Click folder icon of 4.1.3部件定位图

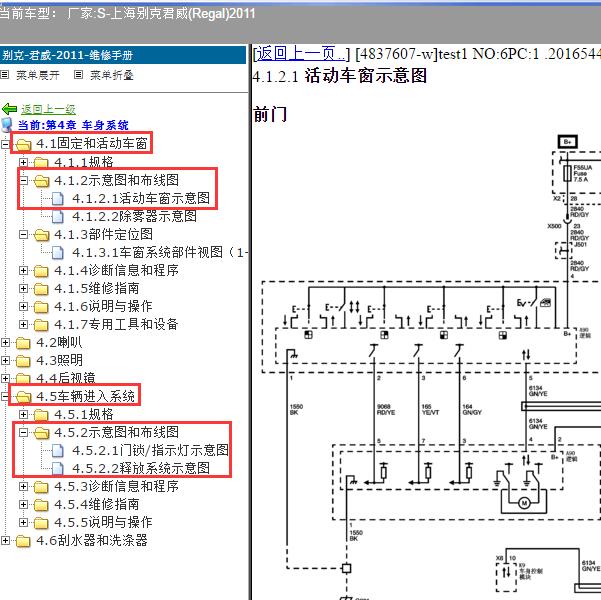(x=41, y=235)
